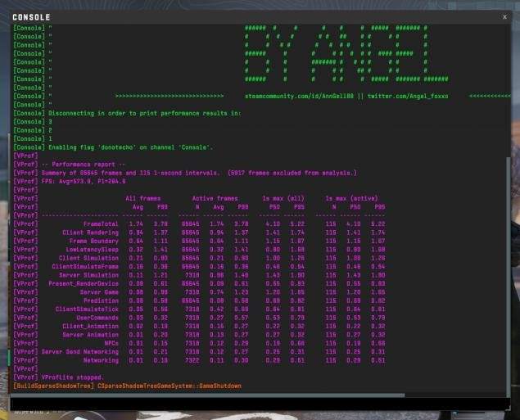Focus the console command input field
The image size is (520, 420).
coord(259,404)
